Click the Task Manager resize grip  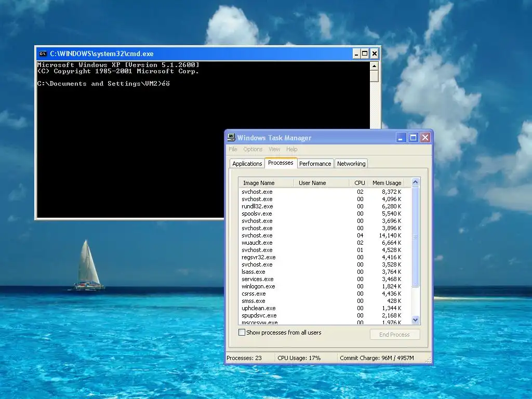click(429, 360)
